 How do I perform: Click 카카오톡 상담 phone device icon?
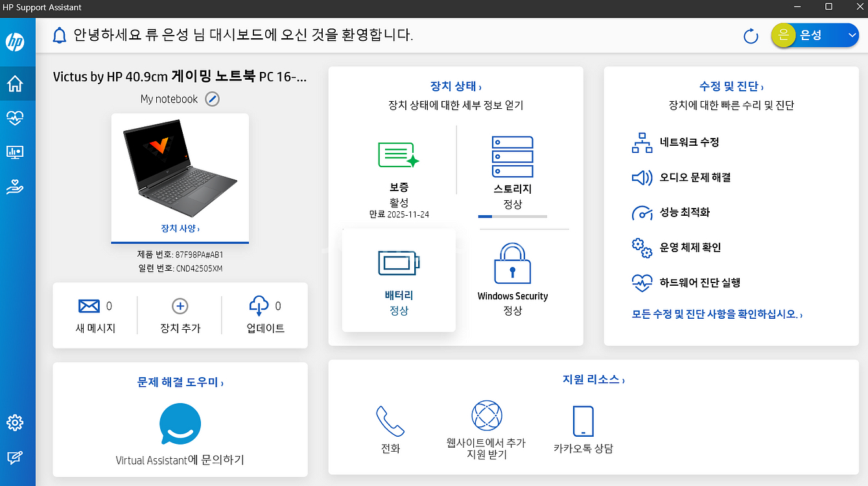pyautogui.click(x=583, y=421)
